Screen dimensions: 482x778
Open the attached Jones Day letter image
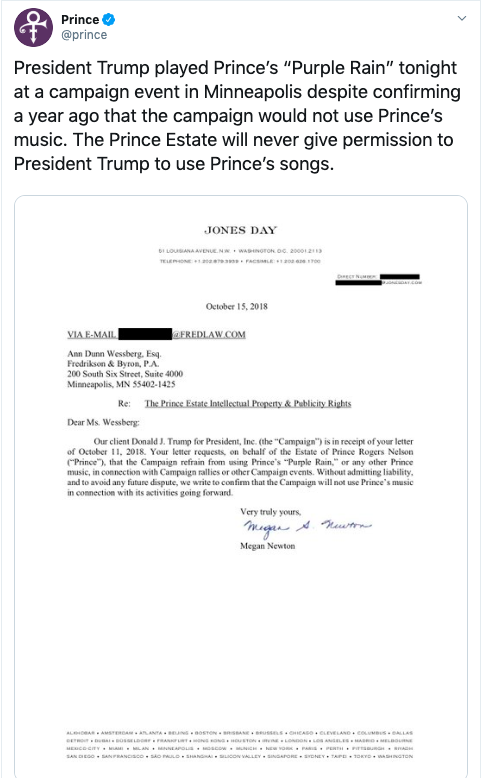(x=241, y=486)
